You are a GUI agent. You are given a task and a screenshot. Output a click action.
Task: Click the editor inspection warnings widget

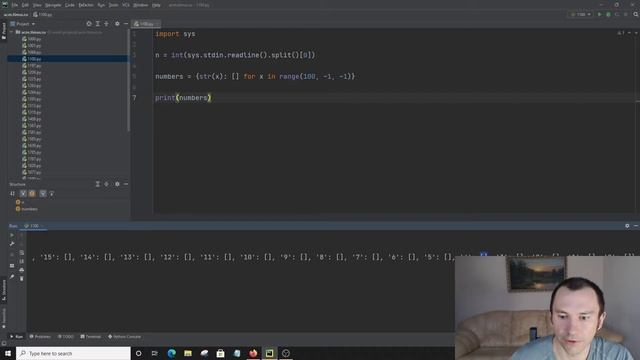coord(621,33)
